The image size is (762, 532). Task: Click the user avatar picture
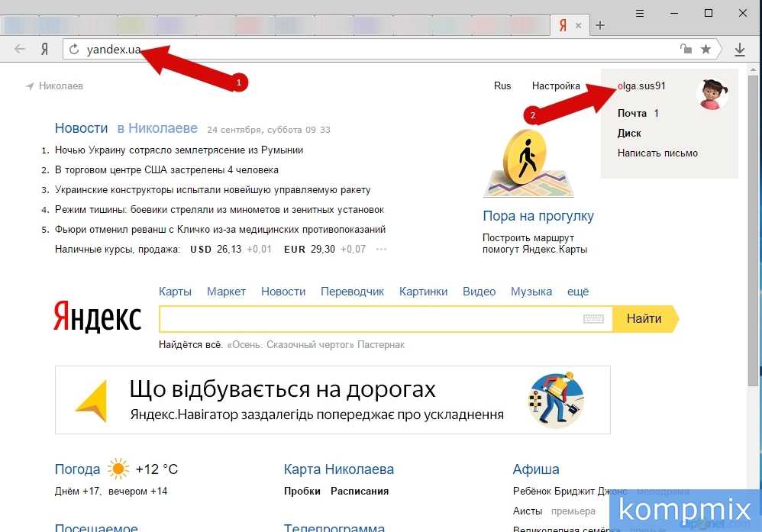tap(712, 95)
